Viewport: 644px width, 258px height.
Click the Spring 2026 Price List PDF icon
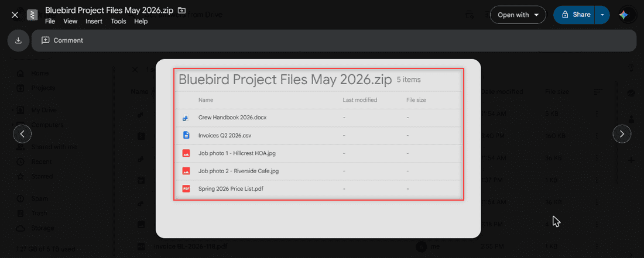[186, 189]
